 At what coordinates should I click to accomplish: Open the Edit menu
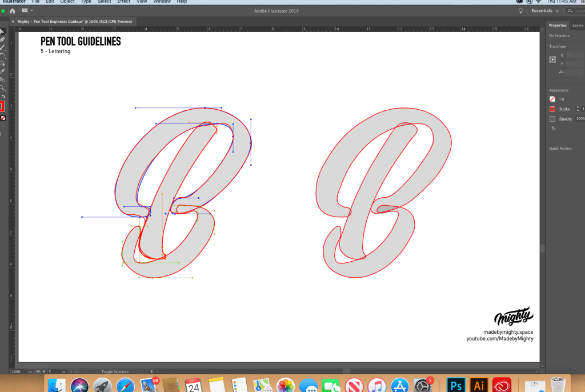[x=50, y=2]
